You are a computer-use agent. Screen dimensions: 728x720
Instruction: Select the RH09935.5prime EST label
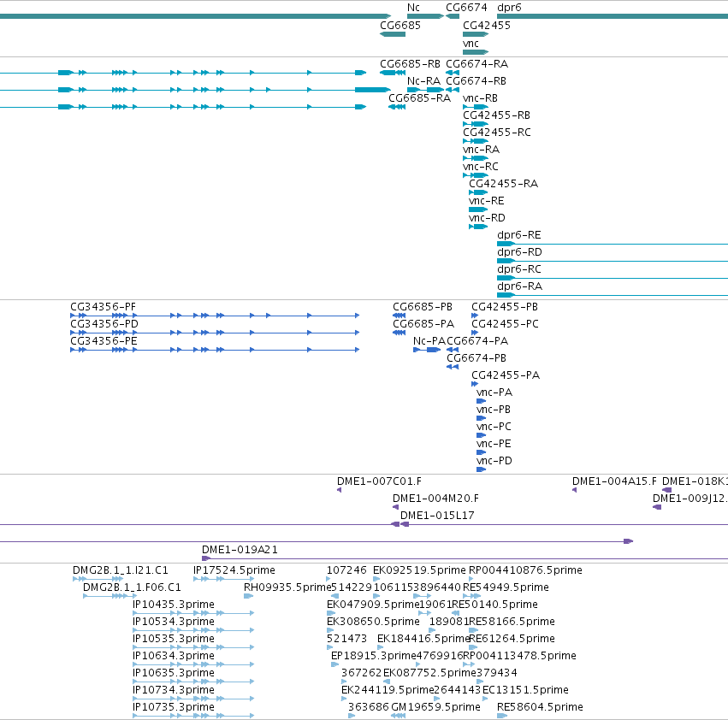coord(287,587)
